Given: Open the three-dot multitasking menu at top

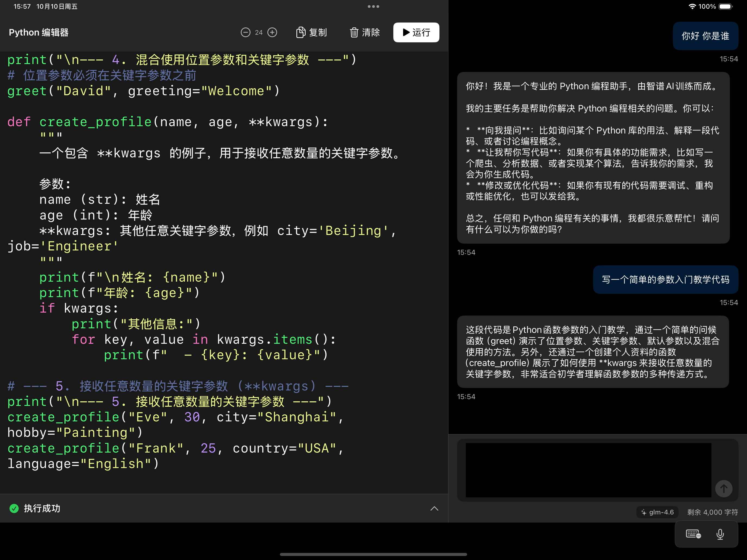Looking at the screenshot, I should click(x=373, y=7).
